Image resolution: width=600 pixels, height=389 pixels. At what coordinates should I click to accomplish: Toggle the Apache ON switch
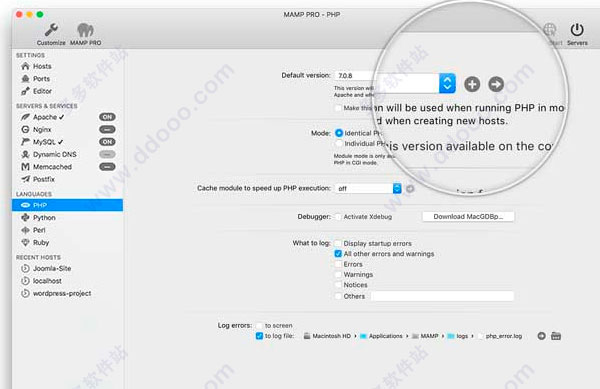tap(107, 117)
